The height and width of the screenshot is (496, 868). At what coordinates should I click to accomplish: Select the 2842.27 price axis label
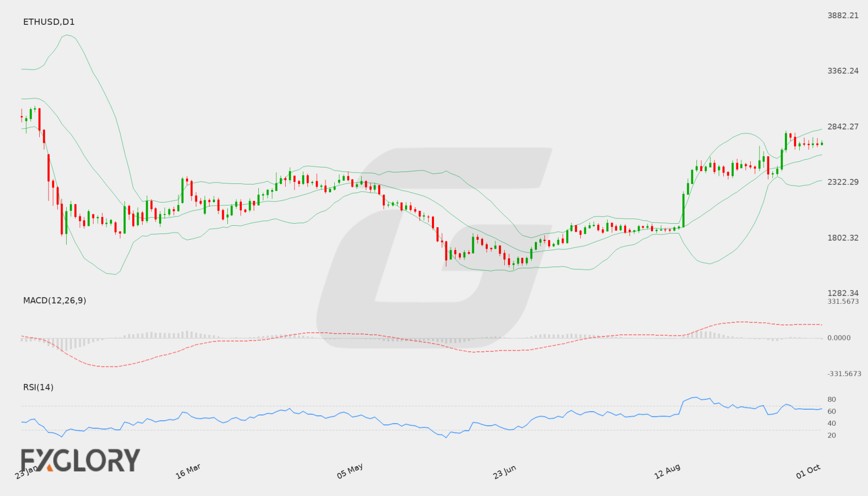843,127
